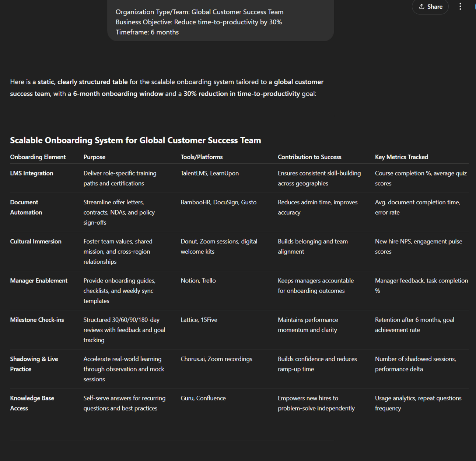Click the 'Scalable Onboarding System' table heading
The height and width of the screenshot is (461, 476).
135,141
